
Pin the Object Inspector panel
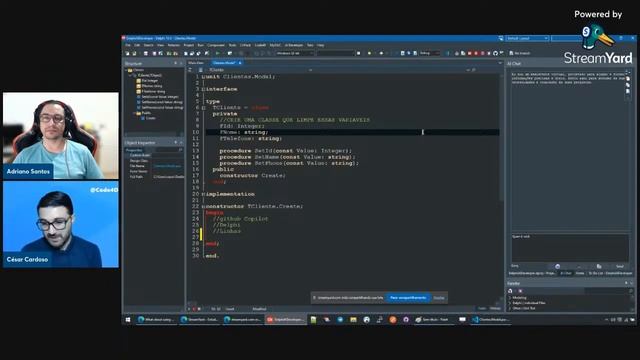pyautogui.click(x=176, y=143)
